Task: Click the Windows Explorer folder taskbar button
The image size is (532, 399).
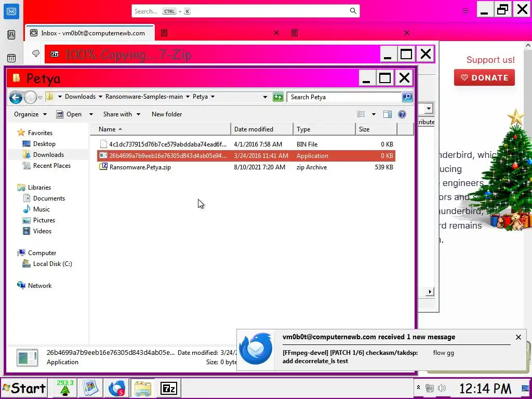Action: point(143,389)
